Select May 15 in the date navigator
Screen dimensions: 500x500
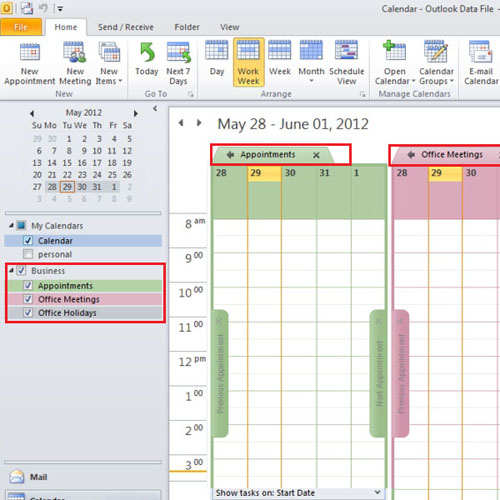pos(67,163)
